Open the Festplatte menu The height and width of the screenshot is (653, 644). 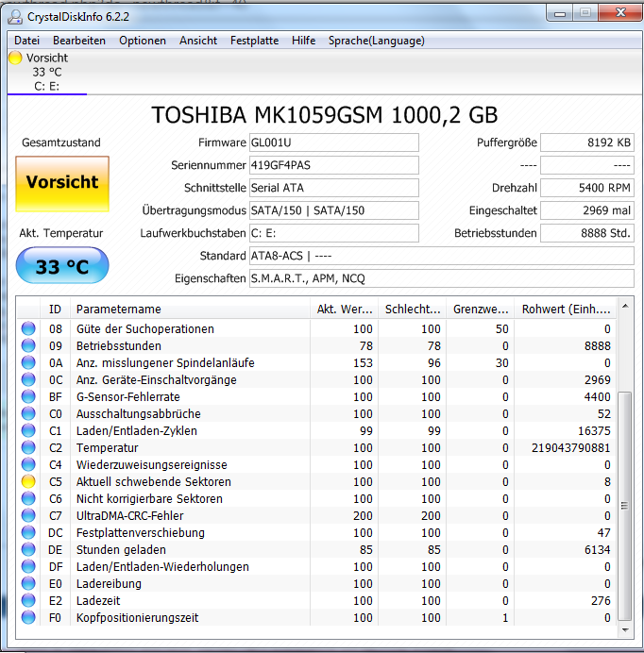pos(254,41)
